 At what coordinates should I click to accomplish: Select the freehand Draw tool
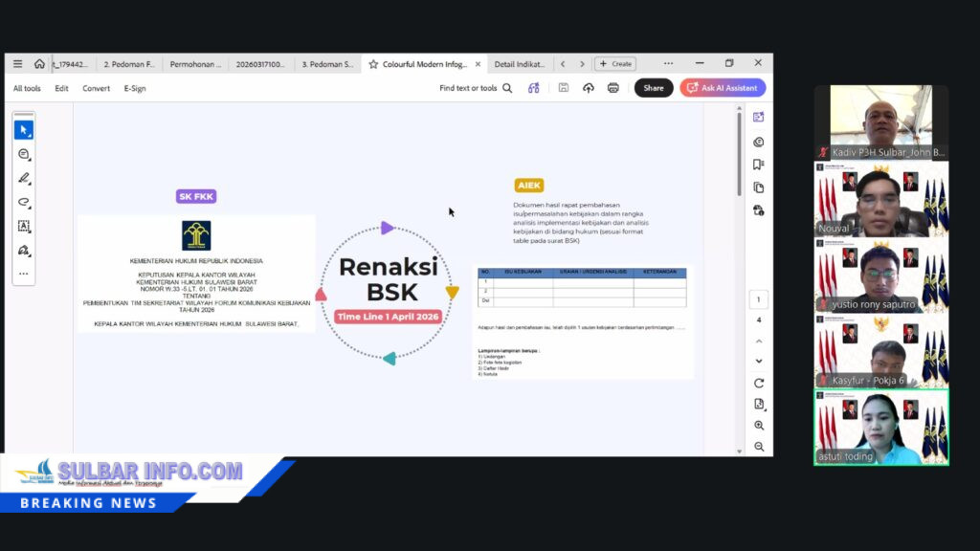tap(24, 203)
